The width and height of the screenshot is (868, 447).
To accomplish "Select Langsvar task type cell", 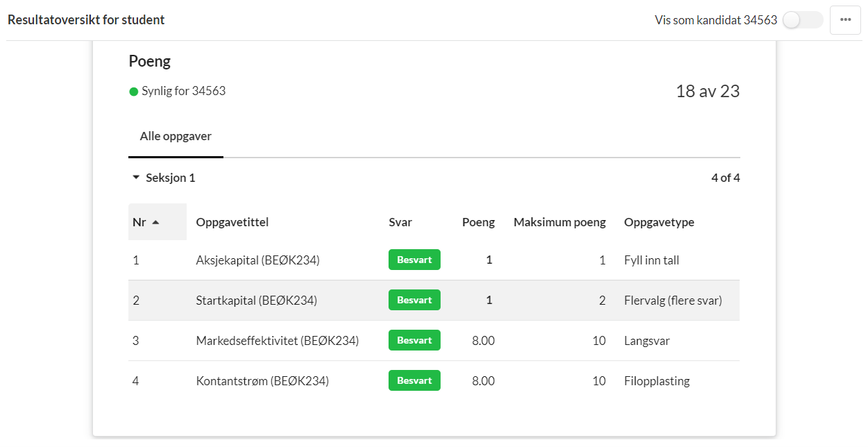I will (647, 341).
